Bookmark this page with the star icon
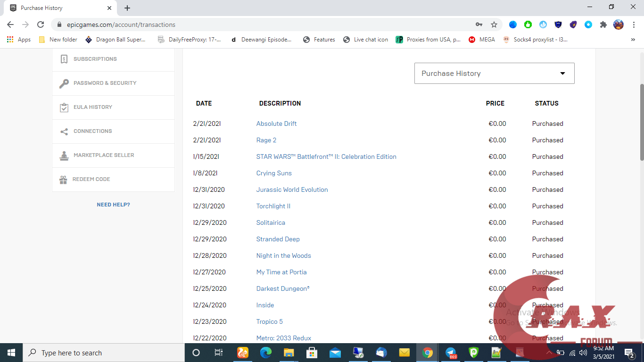Viewport: 644px width, 362px height. pos(494,25)
